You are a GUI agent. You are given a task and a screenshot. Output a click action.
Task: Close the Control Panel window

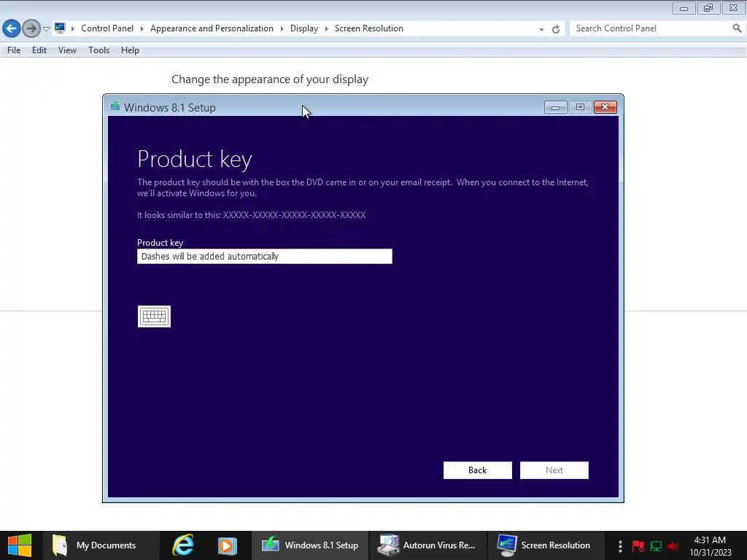coord(734,8)
